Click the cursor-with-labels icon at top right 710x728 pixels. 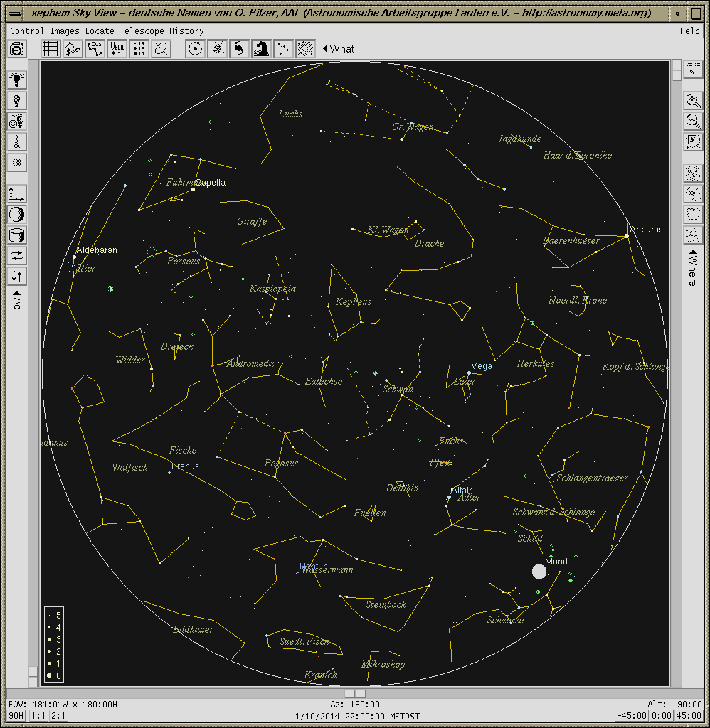pyautogui.click(x=693, y=69)
